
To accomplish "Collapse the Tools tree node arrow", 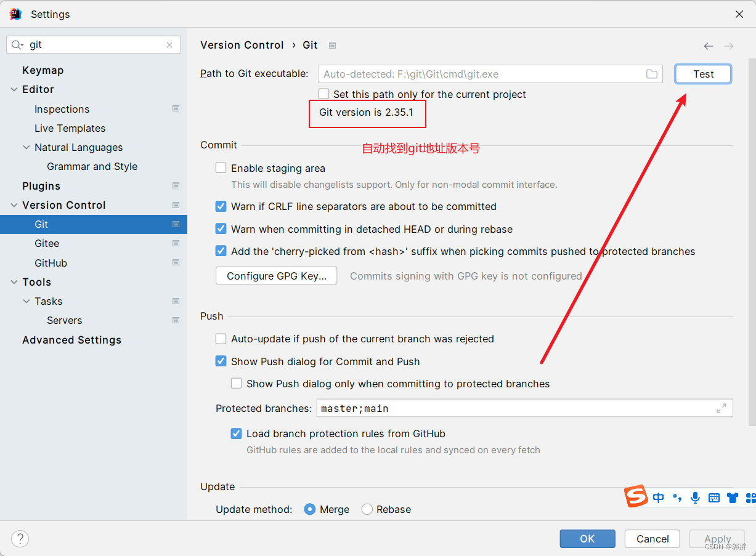I will (x=14, y=282).
